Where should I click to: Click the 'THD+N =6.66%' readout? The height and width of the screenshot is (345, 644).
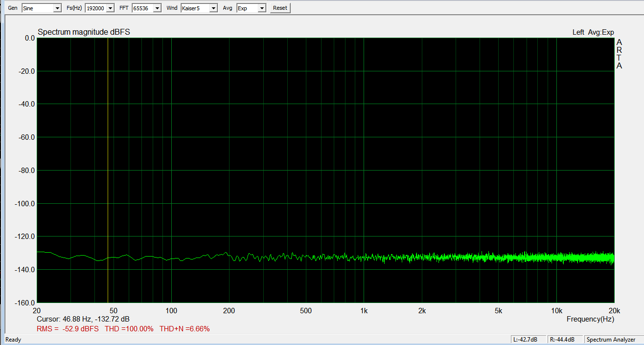click(184, 329)
